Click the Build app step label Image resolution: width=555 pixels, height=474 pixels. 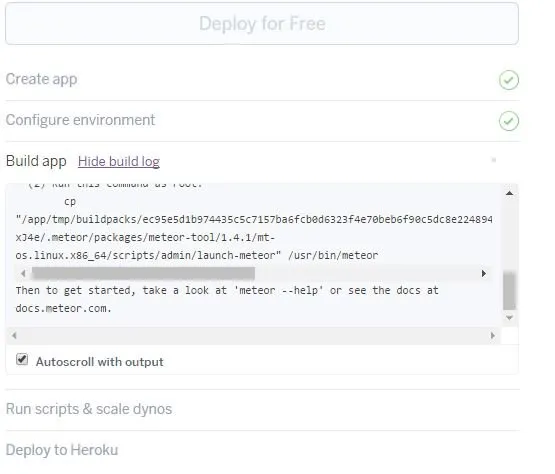(36, 161)
